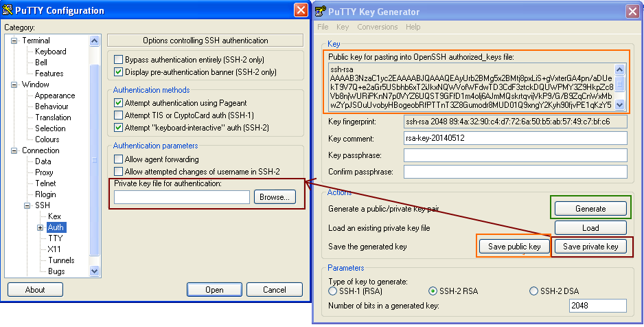Select Colours in Category tree
Screen dimensions: 644x327
(x=47, y=139)
